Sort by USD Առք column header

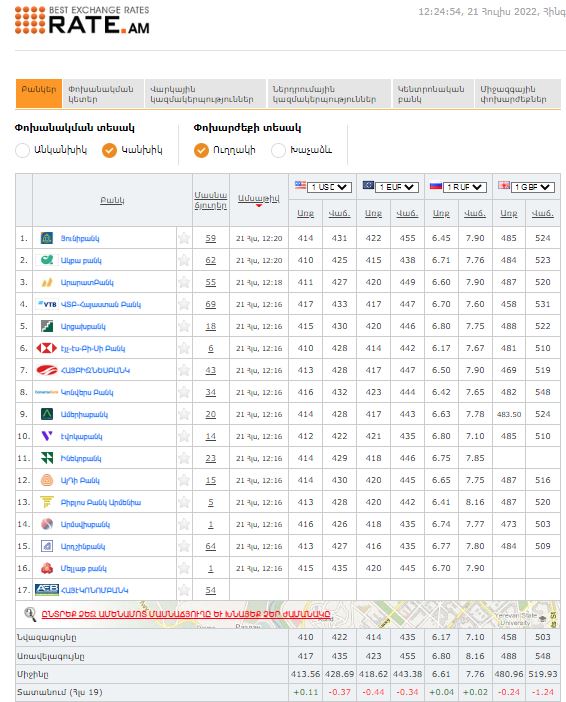[x=305, y=213]
